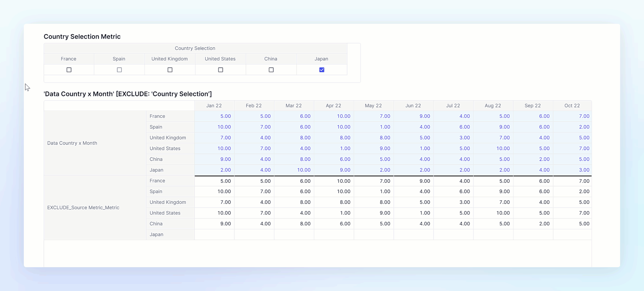Click Japan row label under EXCLUDE_Source Metric_Metric
This screenshot has width=644, height=291.
pyautogui.click(x=170, y=234)
